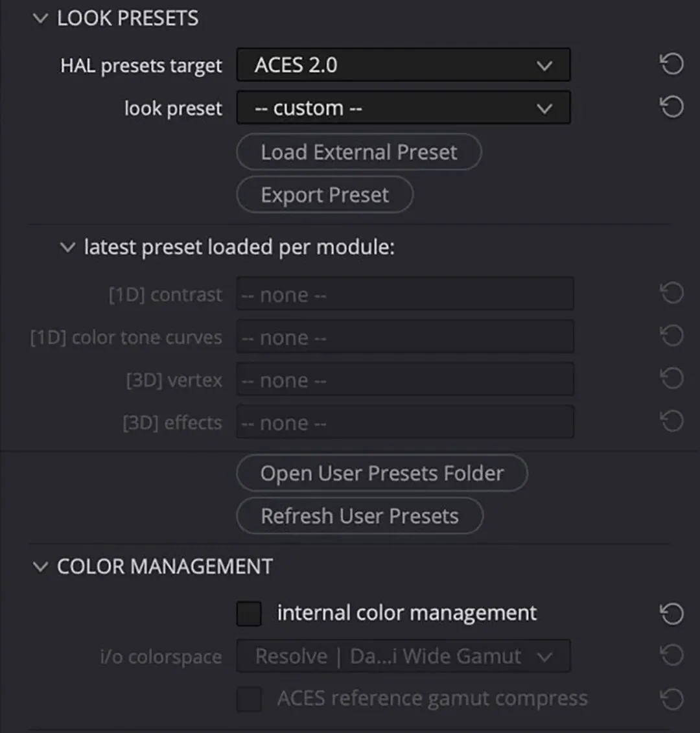Open the HAL presets target dropdown
The image size is (700, 733).
(403, 65)
